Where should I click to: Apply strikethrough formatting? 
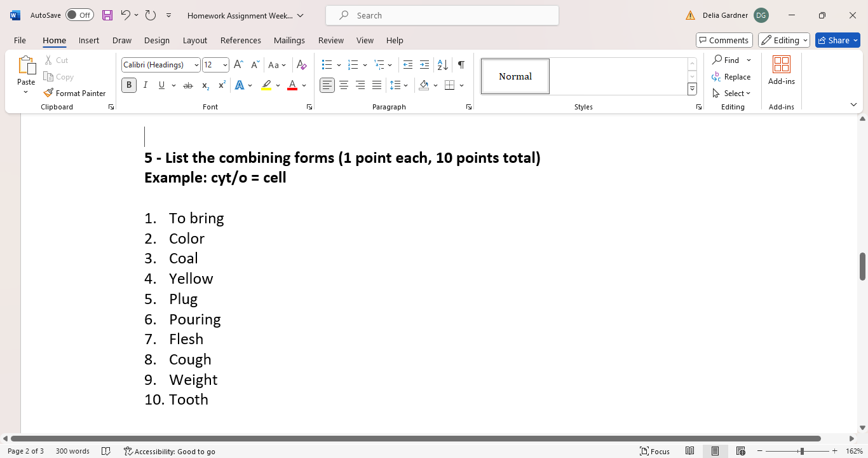pos(188,85)
